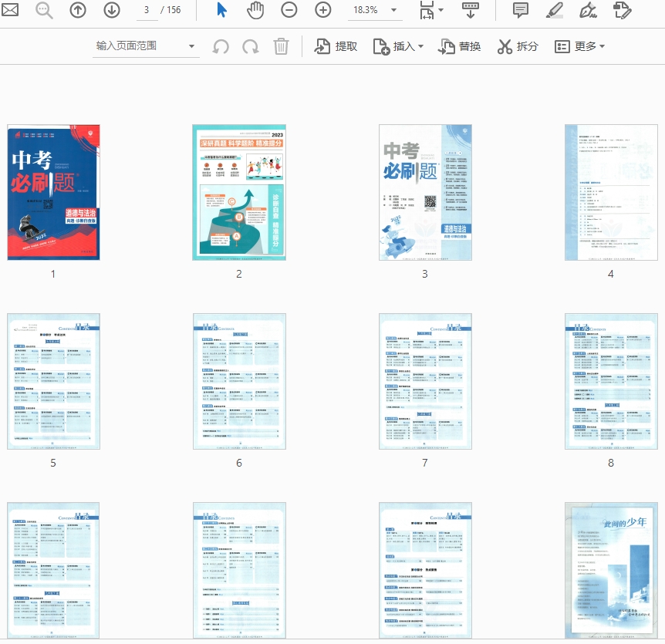
Task: Go to next page with down arrow
Action: (x=112, y=10)
